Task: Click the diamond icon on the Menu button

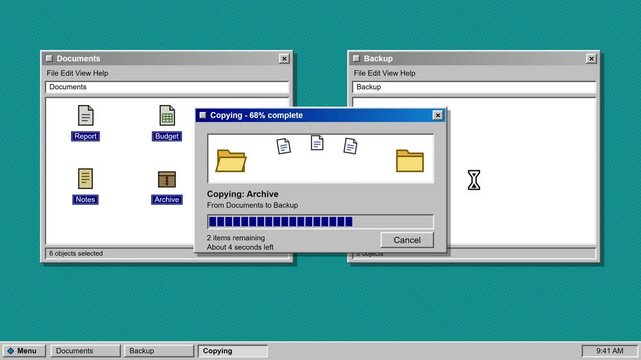Action: point(11,351)
